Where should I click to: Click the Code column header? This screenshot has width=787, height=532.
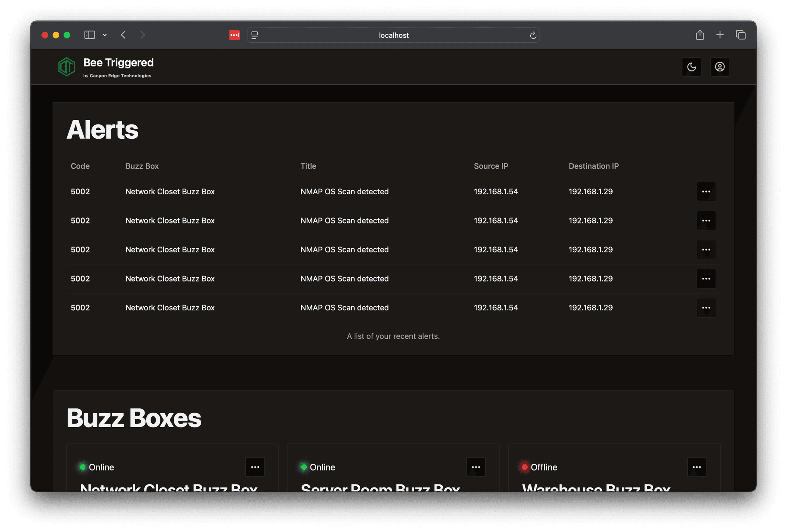pyautogui.click(x=80, y=166)
